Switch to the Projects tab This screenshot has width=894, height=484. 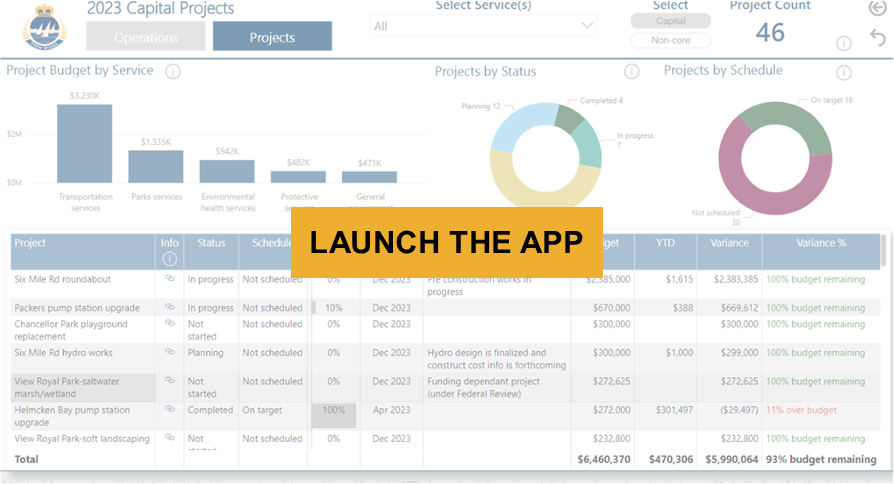point(272,38)
